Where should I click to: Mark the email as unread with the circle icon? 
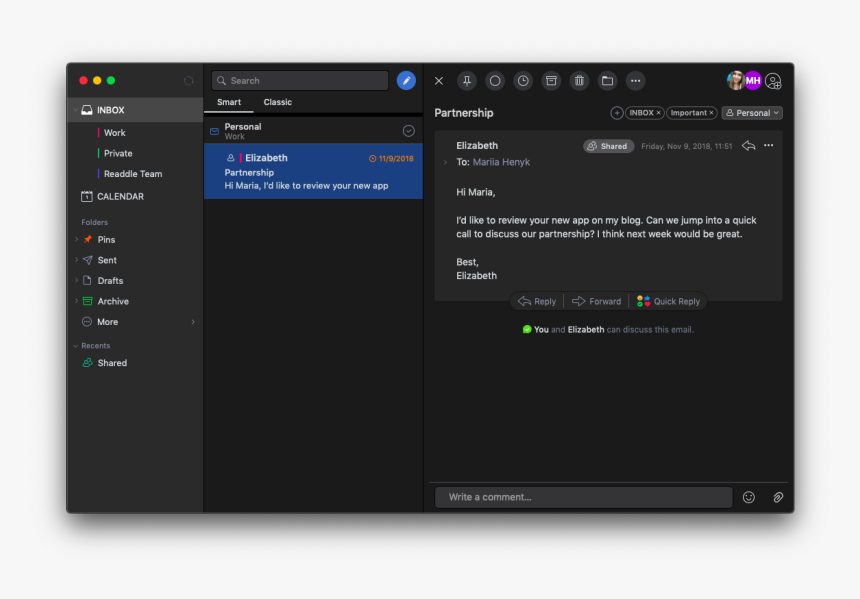coord(495,81)
